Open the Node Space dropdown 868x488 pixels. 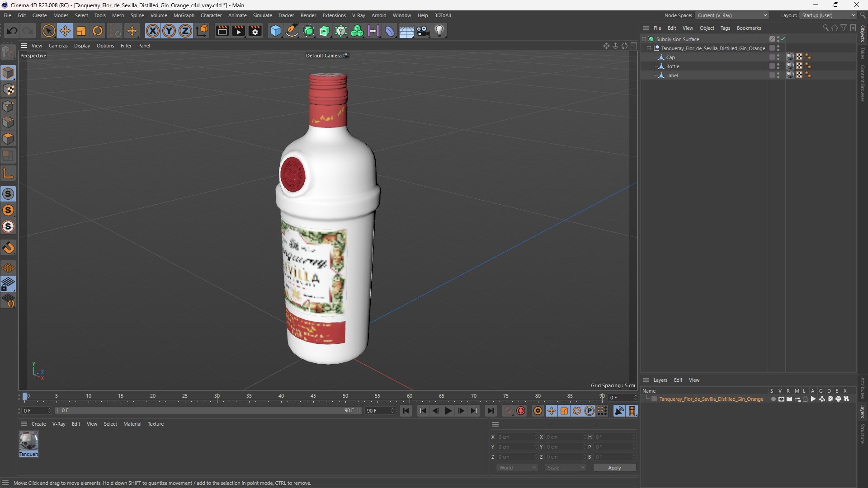pyautogui.click(x=731, y=15)
